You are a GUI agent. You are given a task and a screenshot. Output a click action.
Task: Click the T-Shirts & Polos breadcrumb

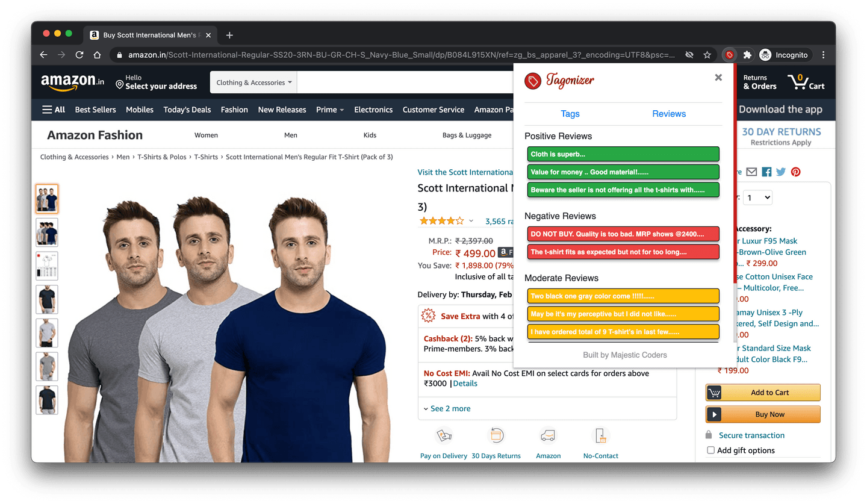162,157
